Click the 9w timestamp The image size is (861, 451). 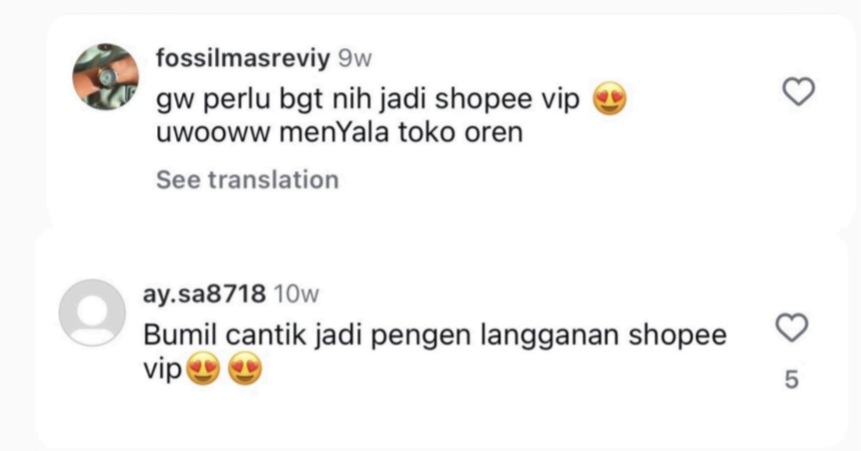point(355,58)
